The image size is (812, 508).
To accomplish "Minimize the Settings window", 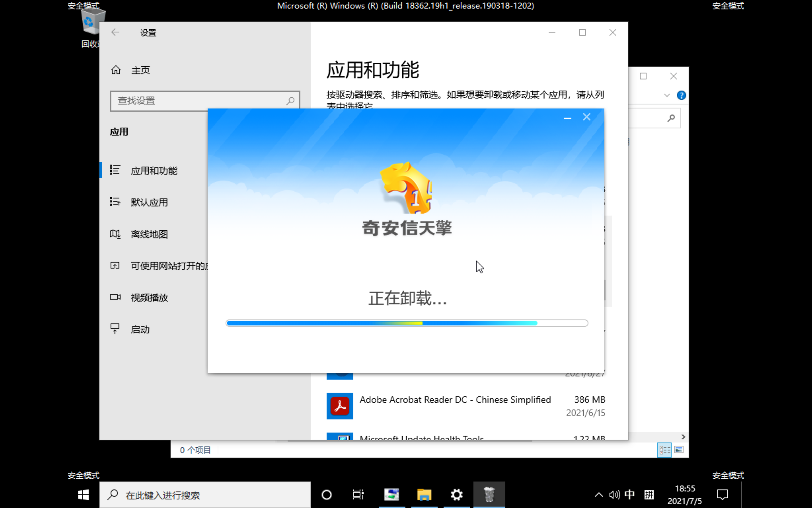I will coord(552,32).
